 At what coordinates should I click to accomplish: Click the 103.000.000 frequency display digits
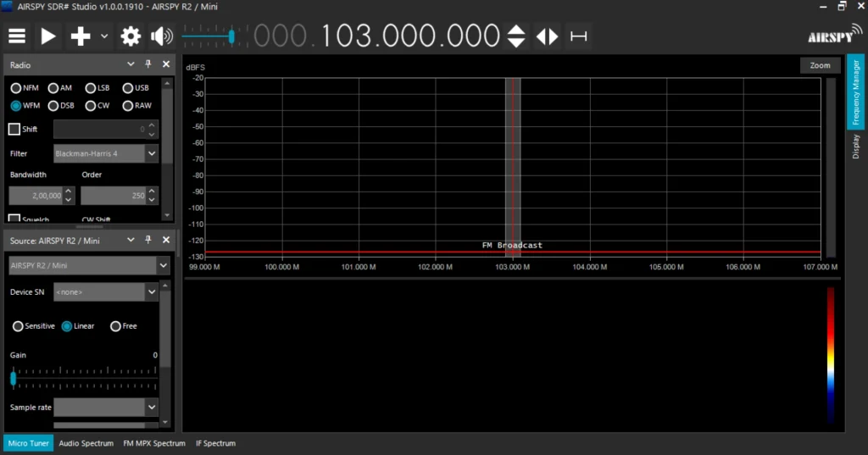pyautogui.click(x=410, y=36)
